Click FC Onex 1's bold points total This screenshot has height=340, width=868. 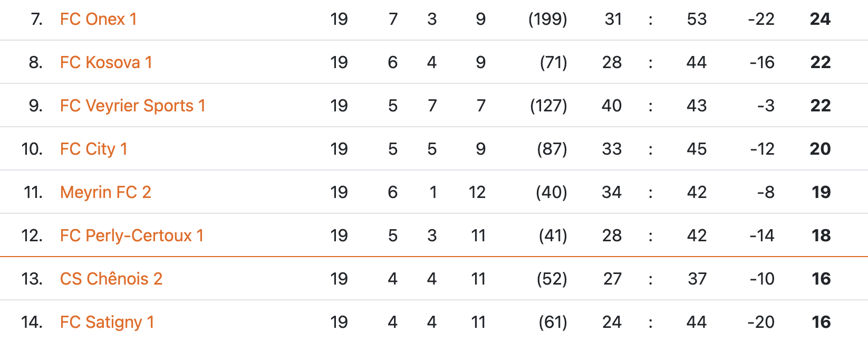820,20
